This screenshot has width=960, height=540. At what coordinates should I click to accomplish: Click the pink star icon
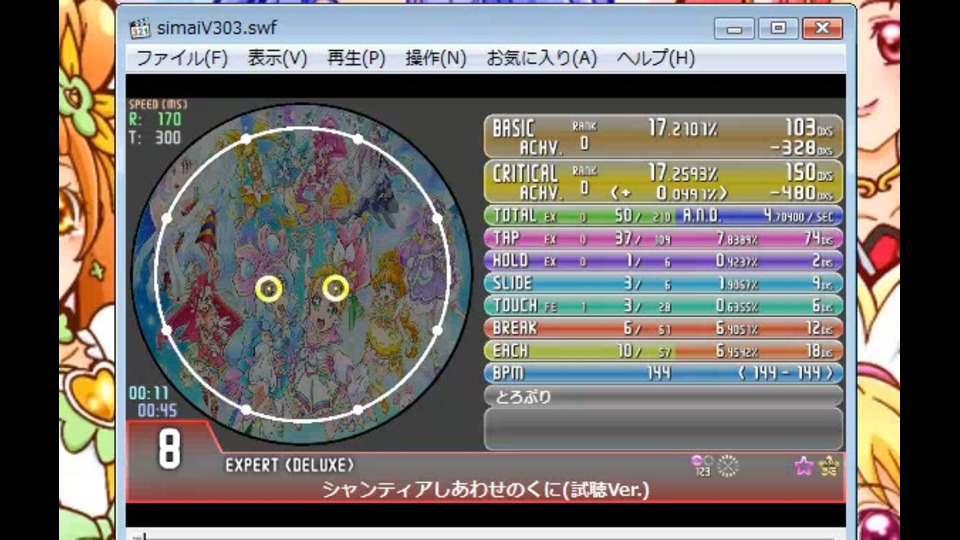804,467
